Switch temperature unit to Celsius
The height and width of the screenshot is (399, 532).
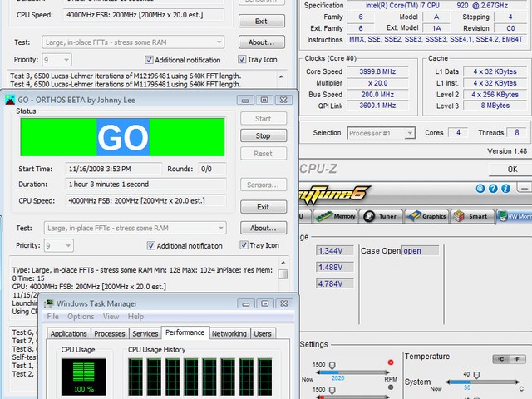501,359
